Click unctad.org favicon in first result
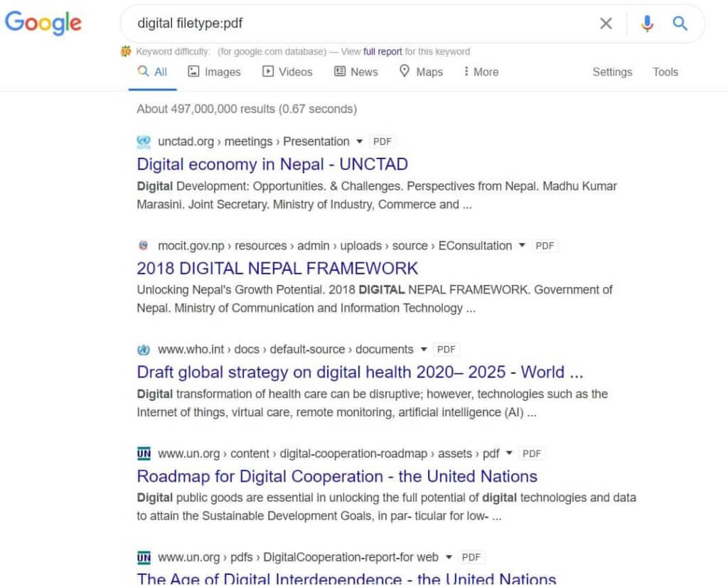728x587 pixels. coord(144,141)
